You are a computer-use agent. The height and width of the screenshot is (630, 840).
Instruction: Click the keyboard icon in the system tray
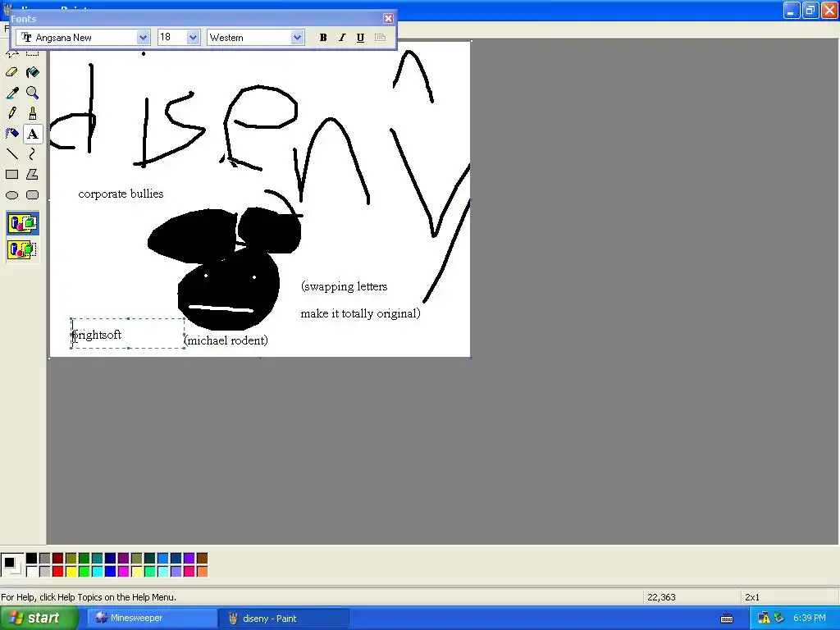(x=727, y=619)
